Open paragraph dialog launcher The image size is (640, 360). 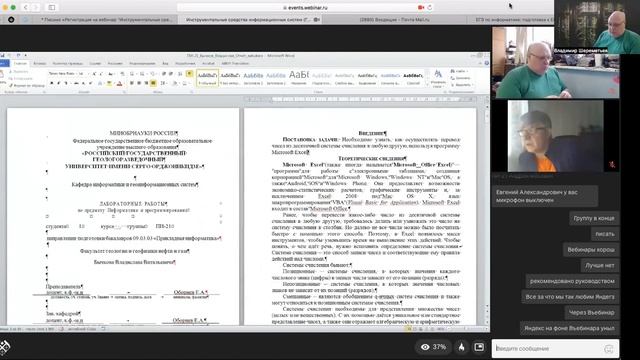pos(192,92)
